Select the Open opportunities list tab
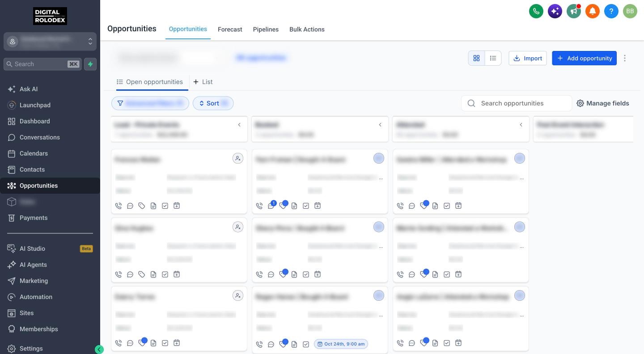 [150, 82]
